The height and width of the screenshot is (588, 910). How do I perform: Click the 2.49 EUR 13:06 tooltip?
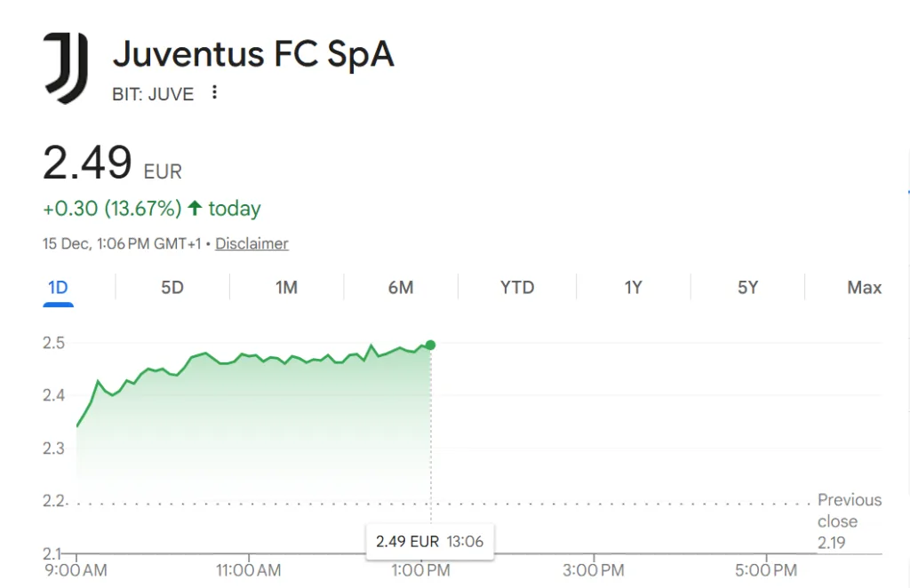(x=430, y=541)
